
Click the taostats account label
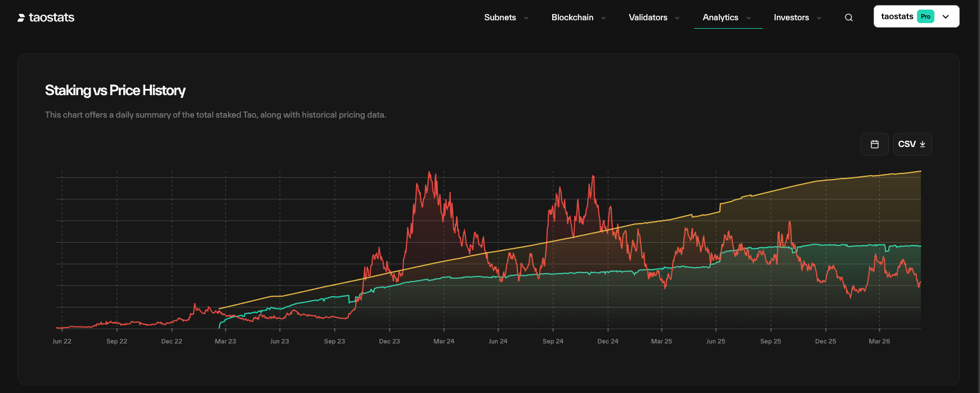(897, 16)
